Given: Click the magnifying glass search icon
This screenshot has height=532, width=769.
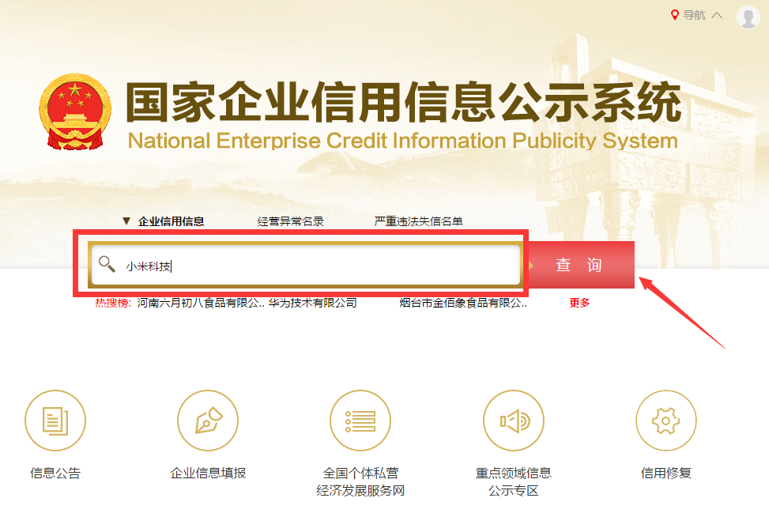Looking at the screenshot, I should click(x=107, y=264).
